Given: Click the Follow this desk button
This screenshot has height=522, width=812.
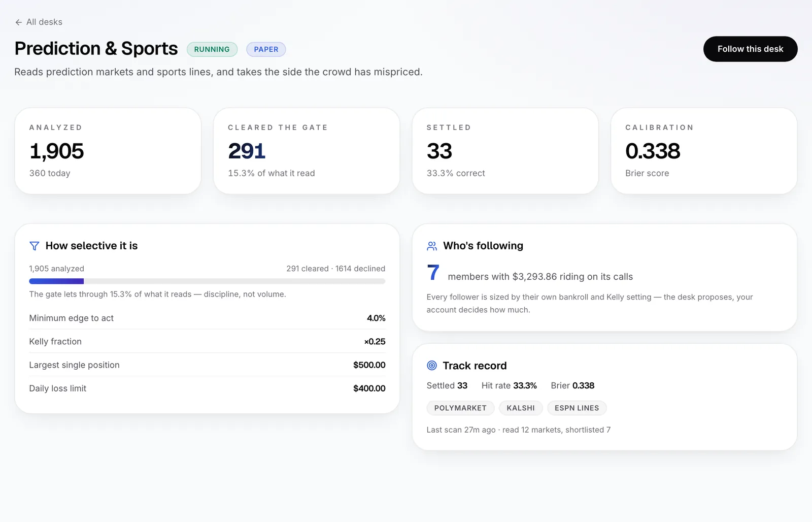Looking at the screenshot, I should 750,49.
